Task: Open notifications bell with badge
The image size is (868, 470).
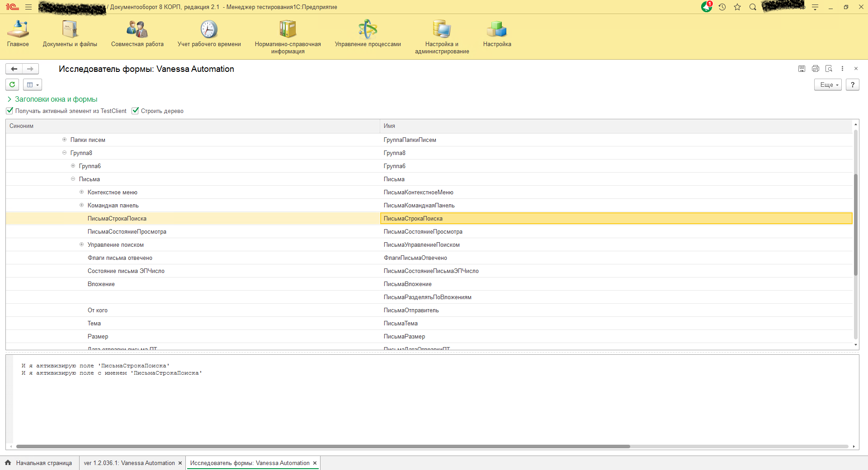Action: 707,7
